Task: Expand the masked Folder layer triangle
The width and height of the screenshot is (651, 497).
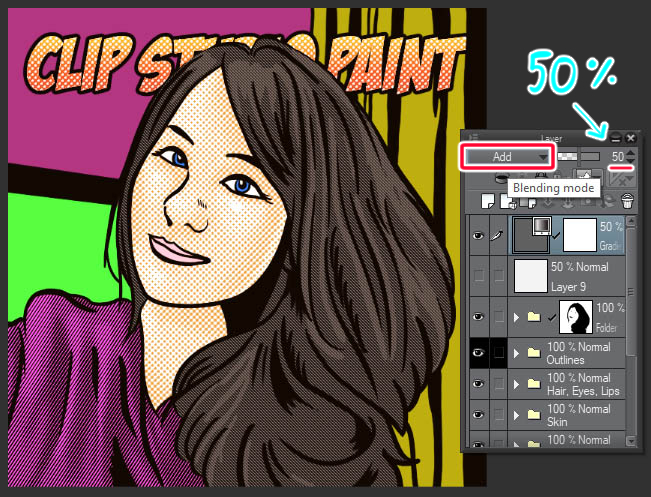Action: [x=516, y=317]
